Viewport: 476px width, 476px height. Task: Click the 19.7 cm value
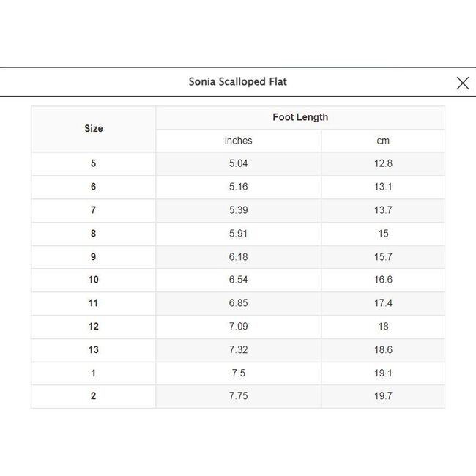pos(383,396)
